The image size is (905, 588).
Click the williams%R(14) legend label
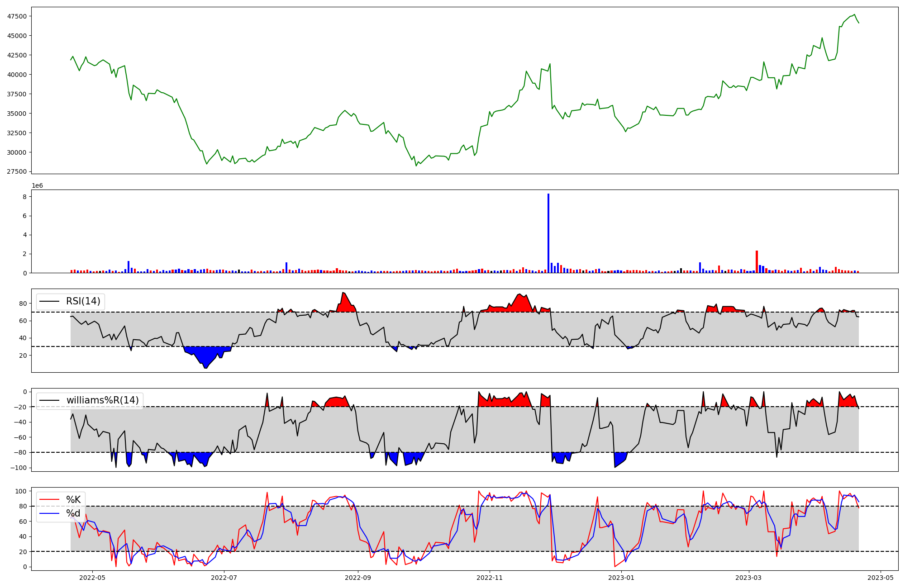coord(102,400)
